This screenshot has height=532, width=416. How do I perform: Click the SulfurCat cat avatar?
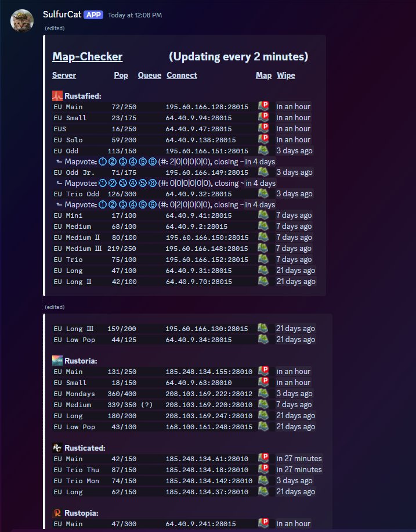[22, 21]
